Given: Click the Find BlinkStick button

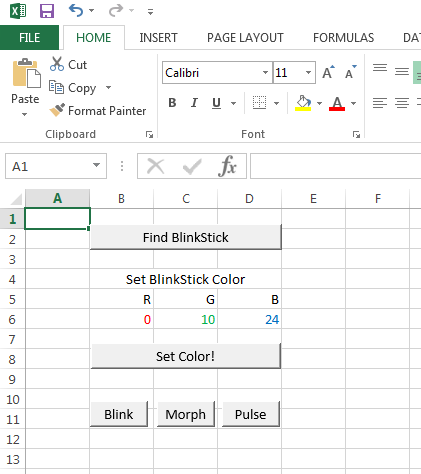Looking at the screenshot, I should pyautogui.click(x=186, y=237).
